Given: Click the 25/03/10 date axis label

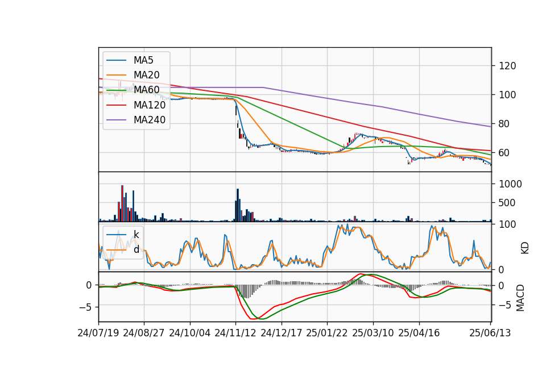Looking at the screenshot, I should tap(373, 333).
